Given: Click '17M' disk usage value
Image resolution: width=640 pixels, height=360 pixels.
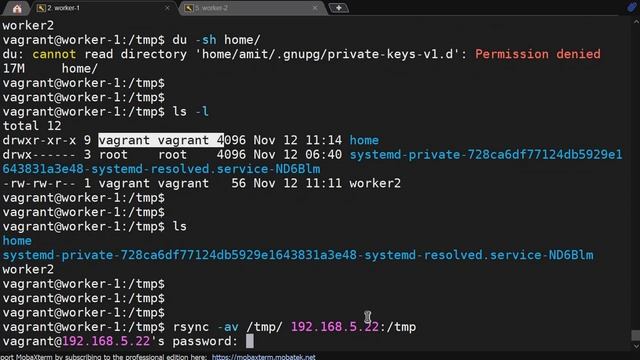Looking at the screenshot, I should coord(13,68).
